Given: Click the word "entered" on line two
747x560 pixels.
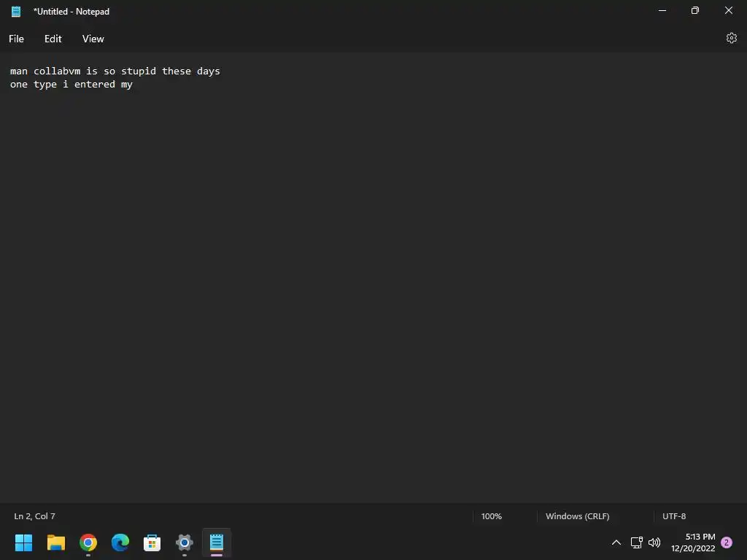Looking at the screenshot, I should tap(95, 85).
